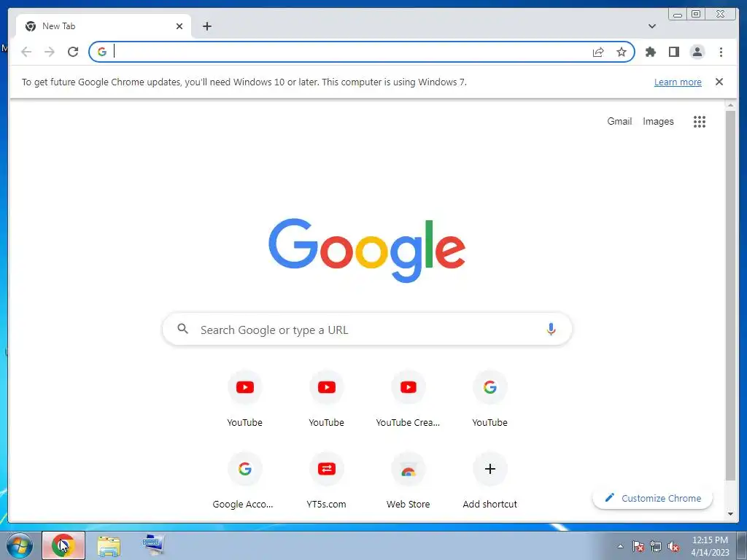Image resolution: width=747 pixels, height=560 pixels.
Task: Start voice search with microphone icon
Action: point(551,329)
